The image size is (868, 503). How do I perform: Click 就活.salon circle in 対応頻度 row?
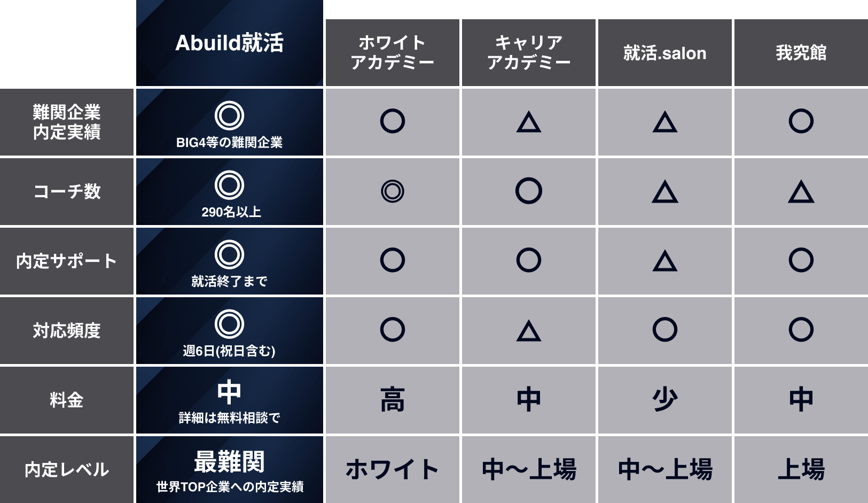click(x=665, y=329)
